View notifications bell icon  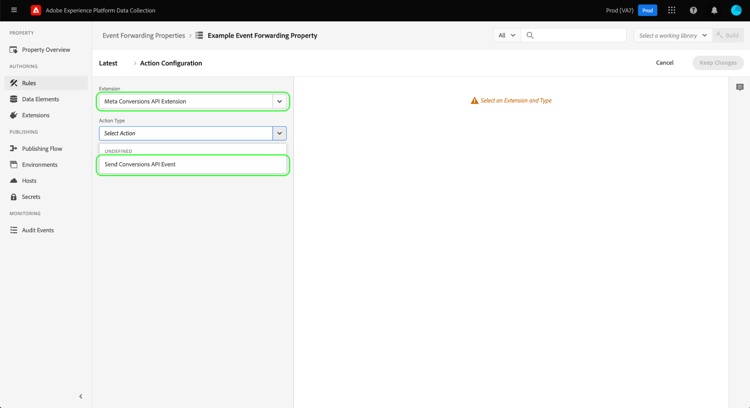coord(714,10)
